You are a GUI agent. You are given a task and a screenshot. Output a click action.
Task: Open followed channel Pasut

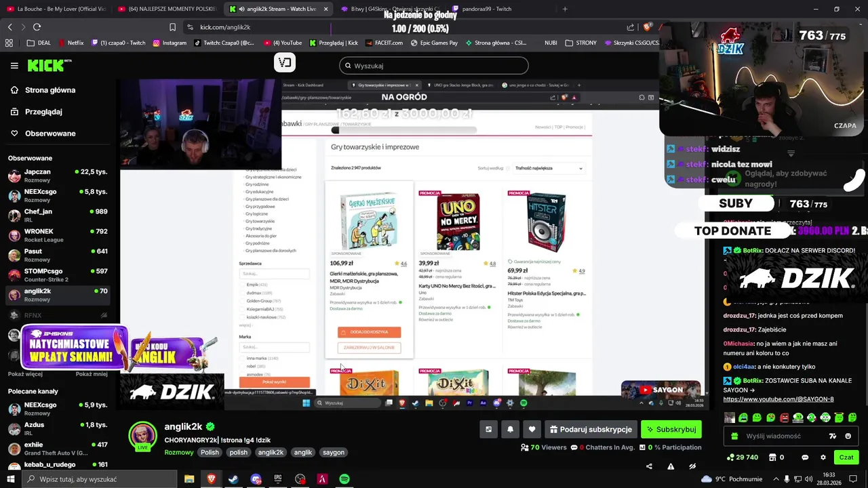point(58,255)
